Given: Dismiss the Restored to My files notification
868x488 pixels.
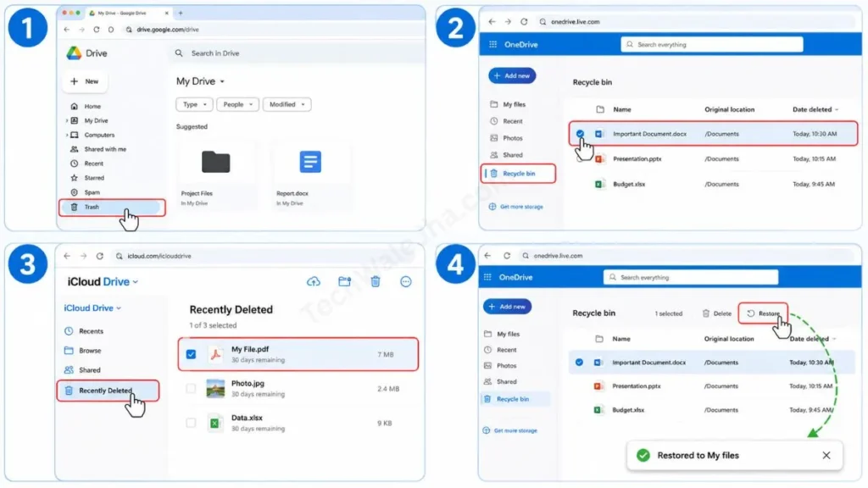Looking at the screenshot, I should pyautogui.click(x=826, y=455).
